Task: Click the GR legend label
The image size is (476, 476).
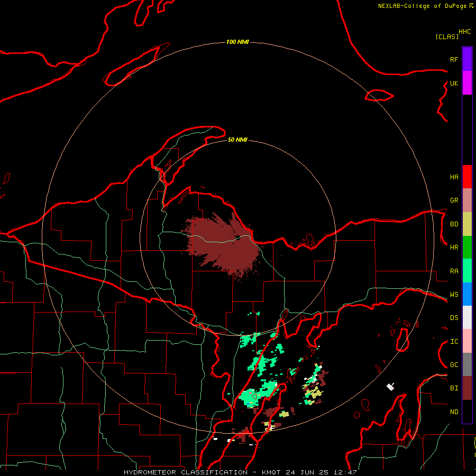Action: [454, 200]
